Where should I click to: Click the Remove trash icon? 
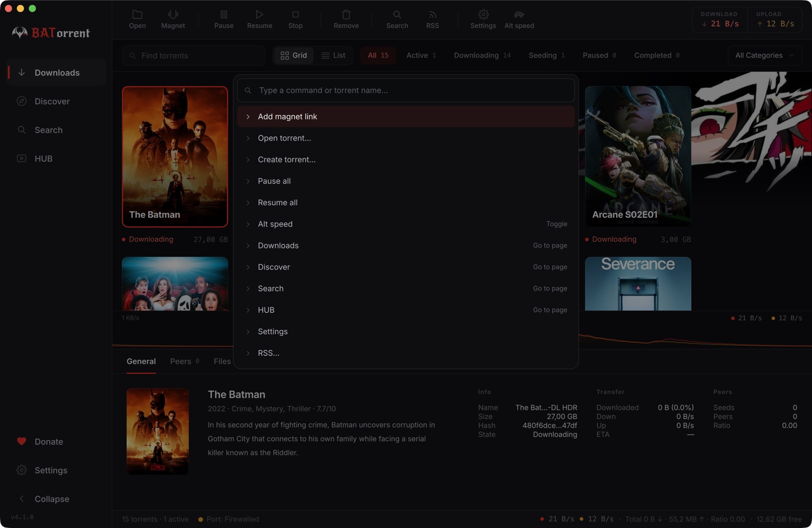346,15
